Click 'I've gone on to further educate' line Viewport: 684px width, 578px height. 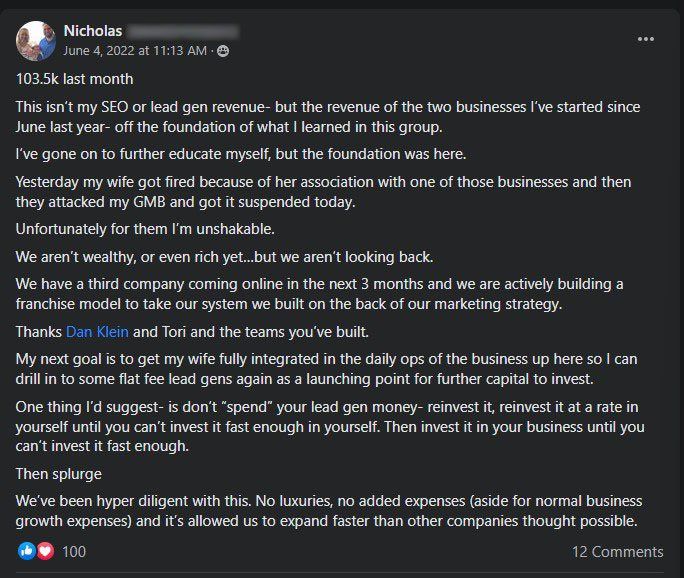[x=241, y=154]
